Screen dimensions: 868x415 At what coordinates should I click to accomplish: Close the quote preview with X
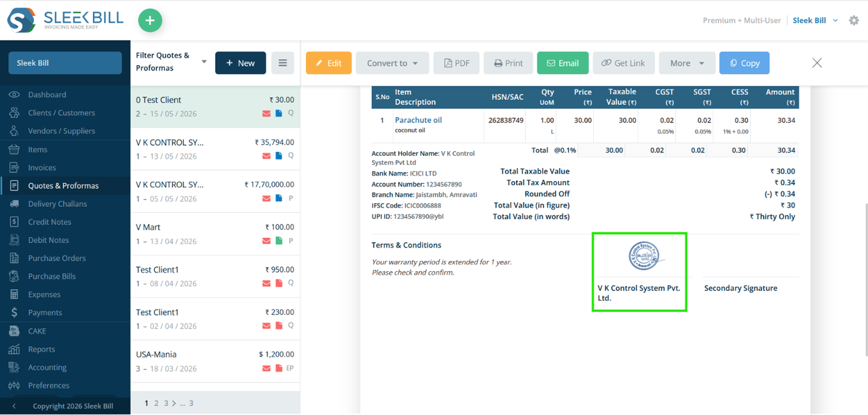817,63
